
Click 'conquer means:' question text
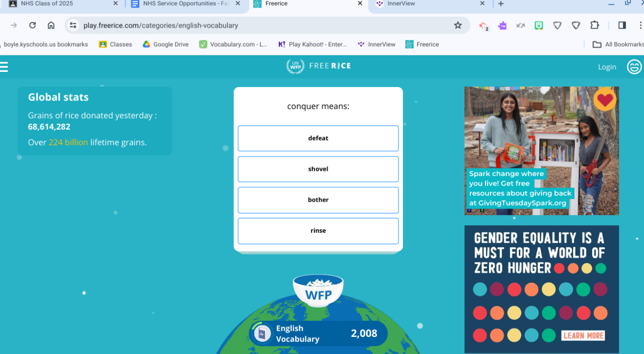318,106
